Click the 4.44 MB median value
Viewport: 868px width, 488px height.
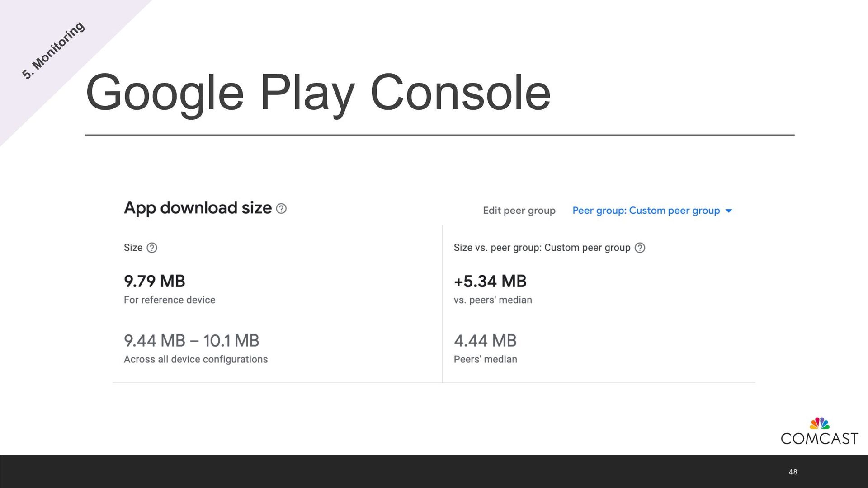pos(485,341)
